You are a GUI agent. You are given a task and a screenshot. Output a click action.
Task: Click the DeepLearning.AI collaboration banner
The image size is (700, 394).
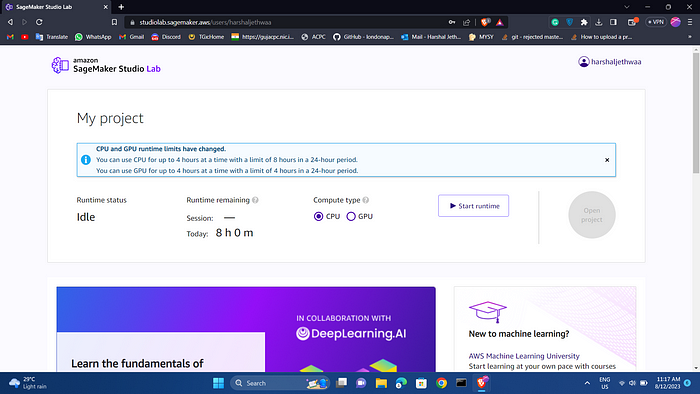point(246,329)
